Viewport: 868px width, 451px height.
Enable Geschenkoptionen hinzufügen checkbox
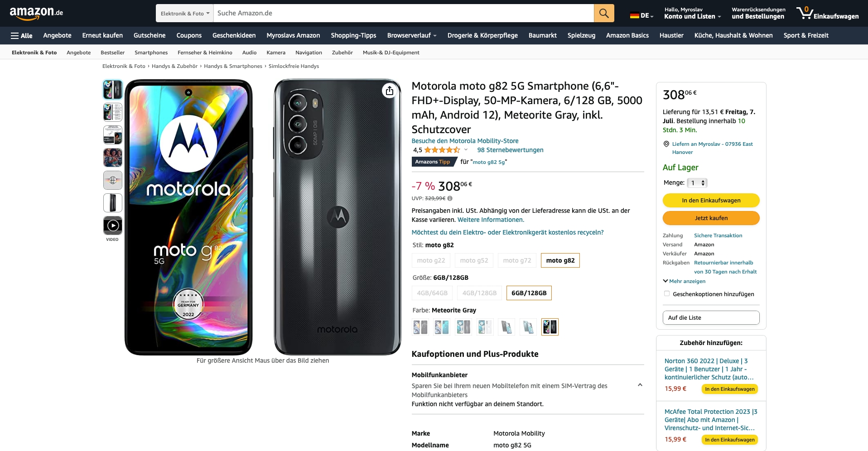(667, 293)
